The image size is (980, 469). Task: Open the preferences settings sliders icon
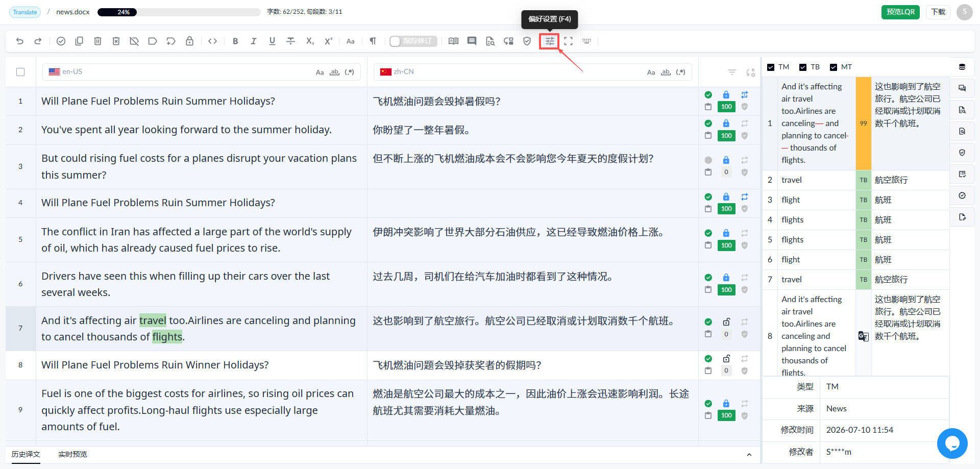550,41
